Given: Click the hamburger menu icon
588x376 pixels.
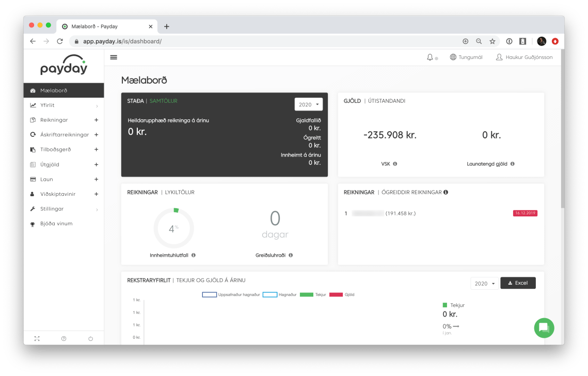Looking at the screenshot, I should tap(114, 57).
